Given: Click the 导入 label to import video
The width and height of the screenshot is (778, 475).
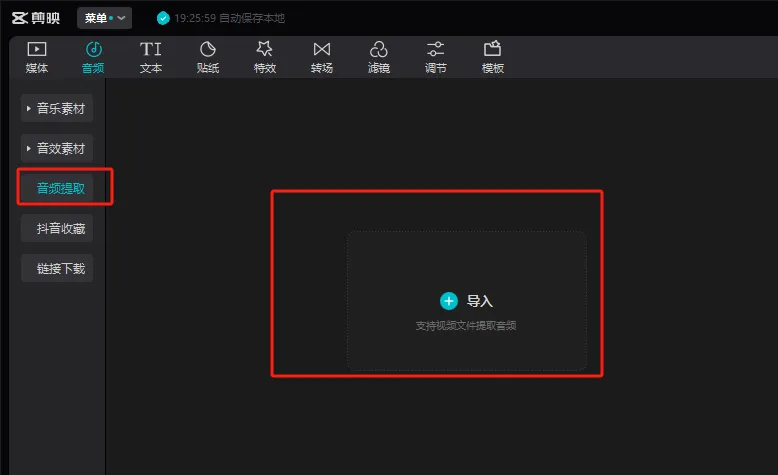Looking at the screenshot, I should (x=480, y=301).
